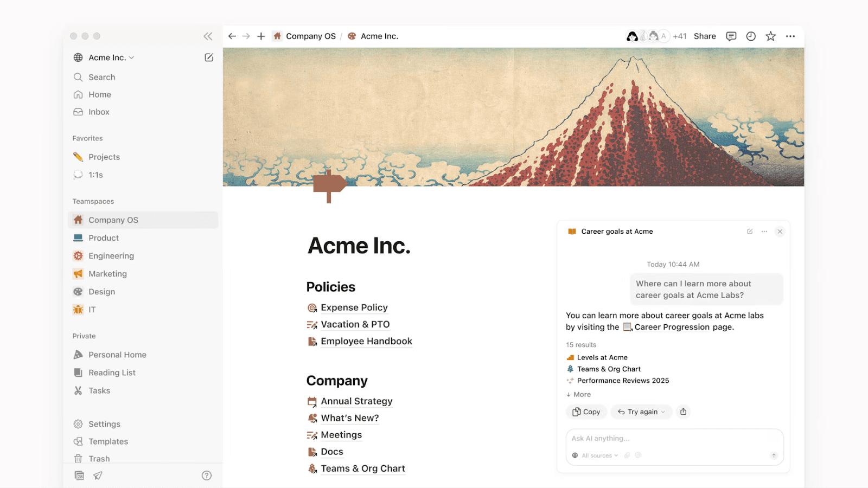Open Settings from the sidebar
868x488 pixels.
coord(143,424)
